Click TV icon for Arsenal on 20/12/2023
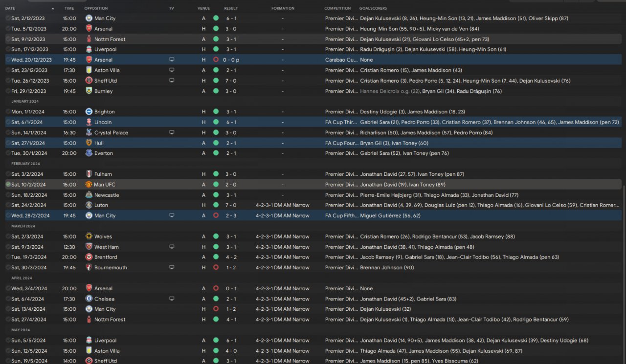Screen dimensions: 626x364 (172, 60)
